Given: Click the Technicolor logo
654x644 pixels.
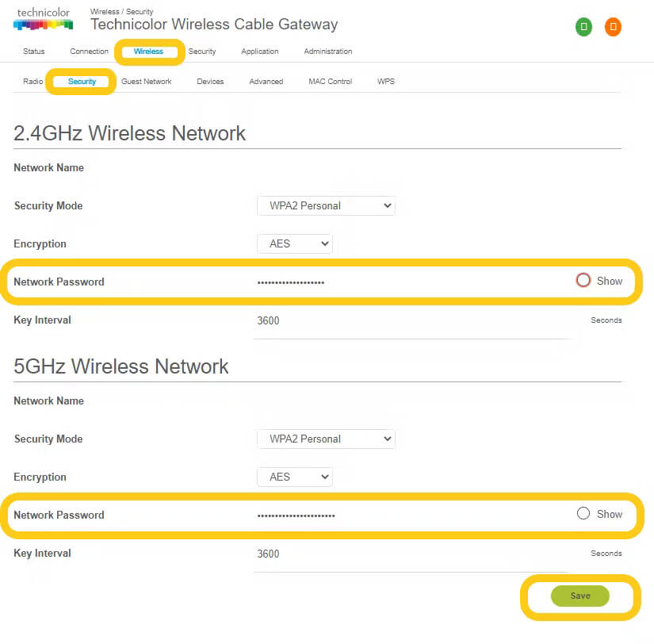Looking at the screenshot, I should pos(43,20).
